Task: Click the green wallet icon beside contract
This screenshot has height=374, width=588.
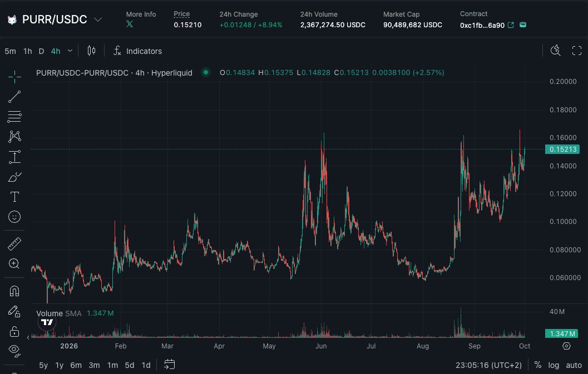Action: tap(523, 25)
